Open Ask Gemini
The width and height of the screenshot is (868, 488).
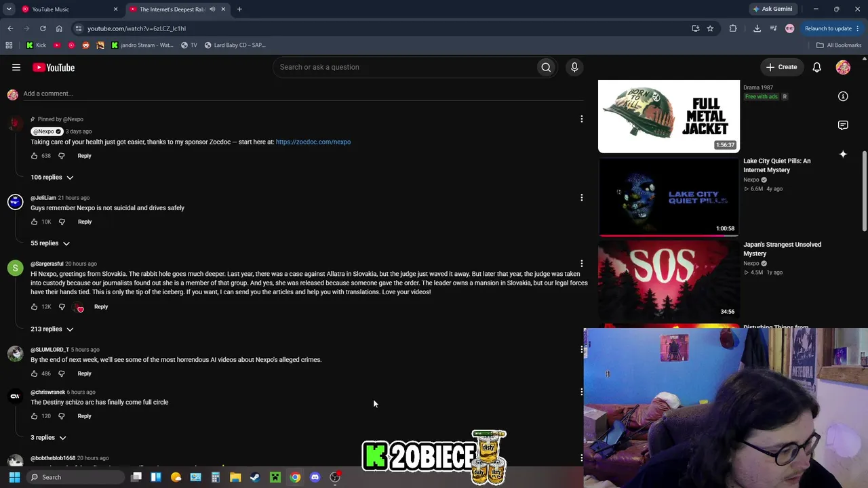(x=772, y=9)
